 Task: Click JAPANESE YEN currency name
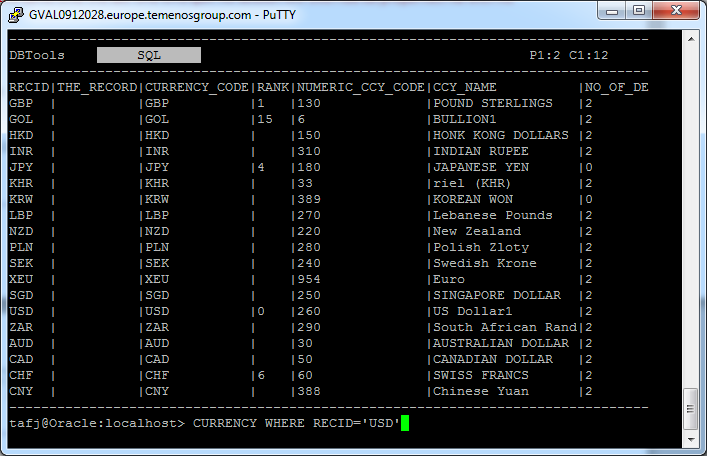(481, 167)
